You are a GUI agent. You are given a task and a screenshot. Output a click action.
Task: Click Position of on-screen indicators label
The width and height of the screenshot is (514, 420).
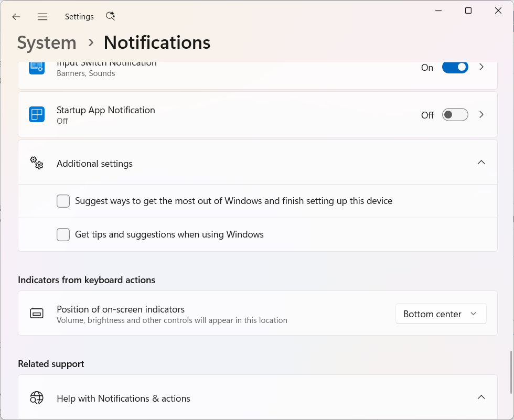[x=121, y=309]
